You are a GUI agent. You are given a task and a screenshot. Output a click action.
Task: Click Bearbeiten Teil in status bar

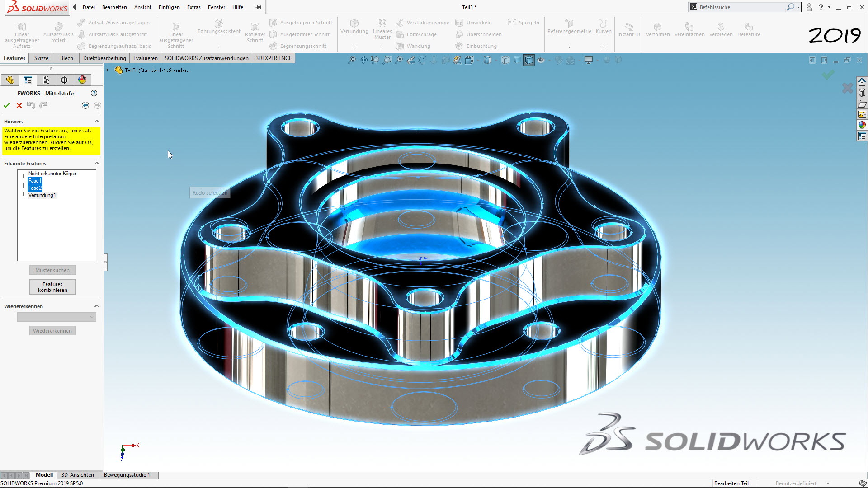[731, 483]
